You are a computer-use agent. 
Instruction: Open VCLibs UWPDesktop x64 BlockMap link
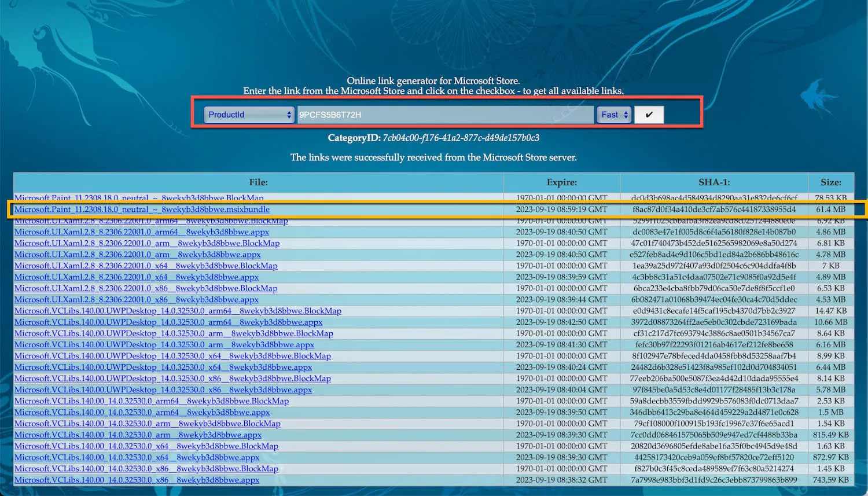pos(172,356)
